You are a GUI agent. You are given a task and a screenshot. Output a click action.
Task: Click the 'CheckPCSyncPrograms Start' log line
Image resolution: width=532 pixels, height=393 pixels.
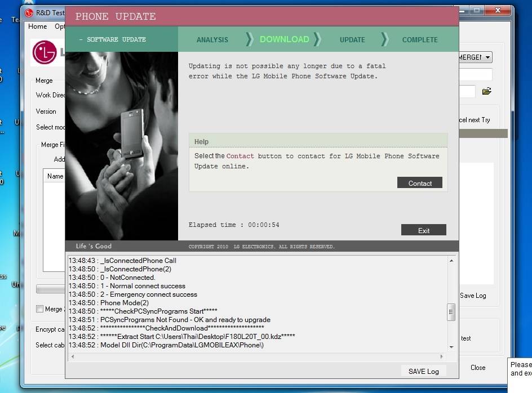[143, 311]
